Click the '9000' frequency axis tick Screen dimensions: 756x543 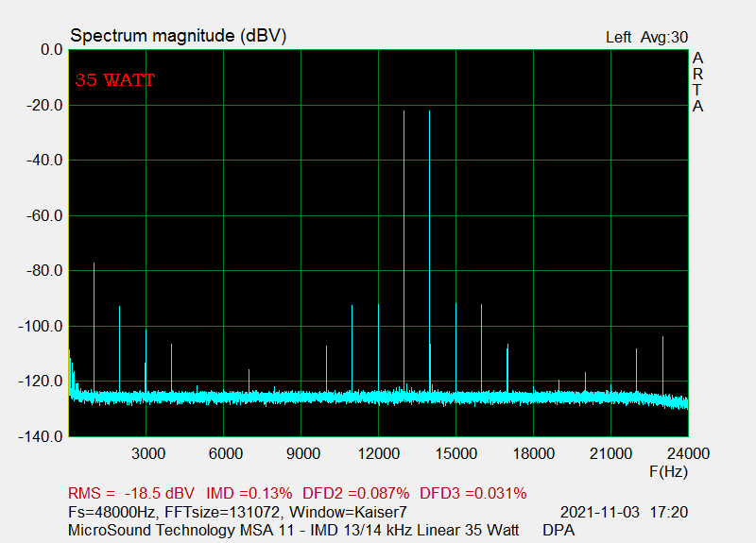(302, 454)
